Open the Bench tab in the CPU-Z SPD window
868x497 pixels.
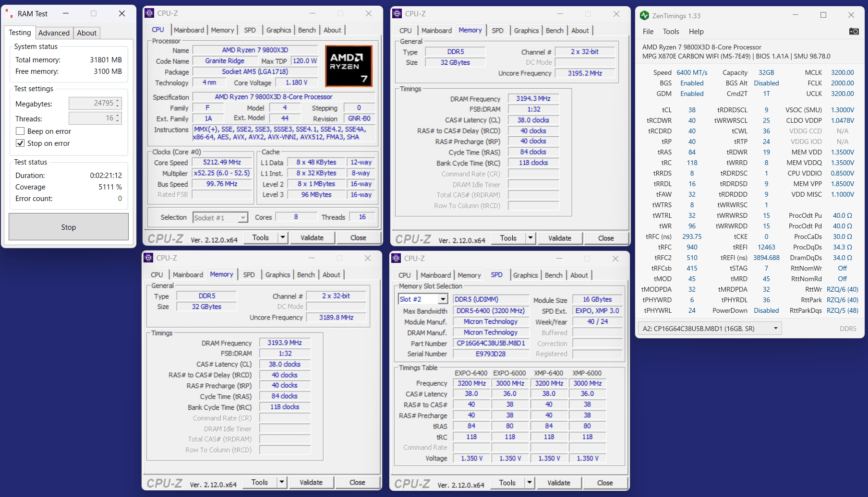click(x=554, y=275)
